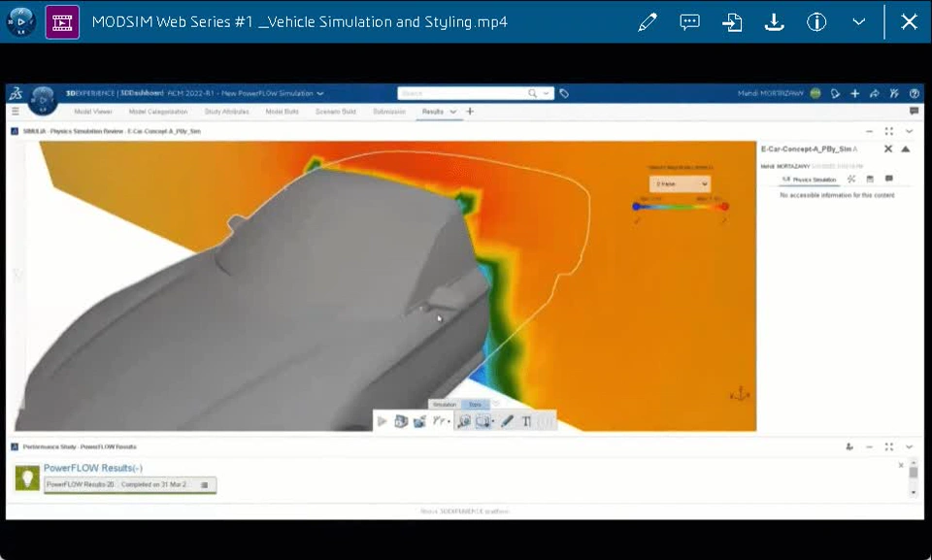
Task: Switch to the Model Viewer tab
Action: 93,112
